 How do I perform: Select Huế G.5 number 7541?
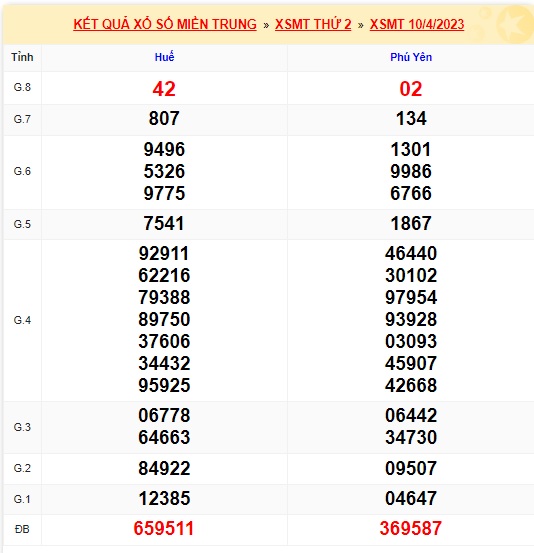164,224
